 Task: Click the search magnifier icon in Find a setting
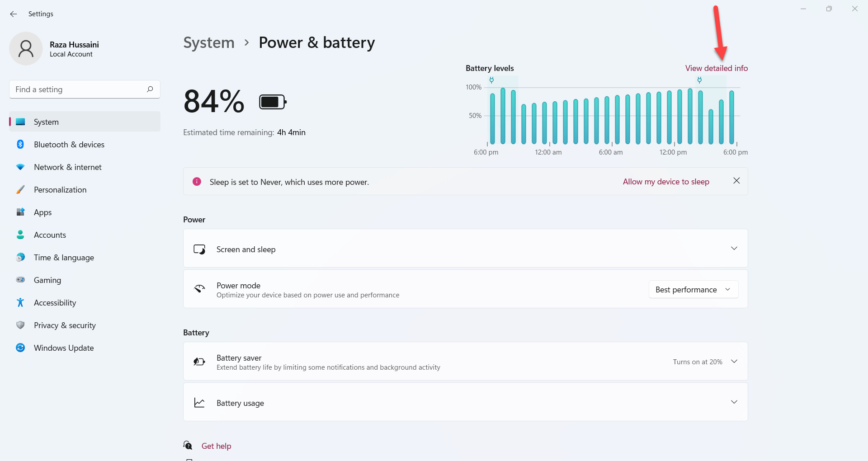(150, 89)
